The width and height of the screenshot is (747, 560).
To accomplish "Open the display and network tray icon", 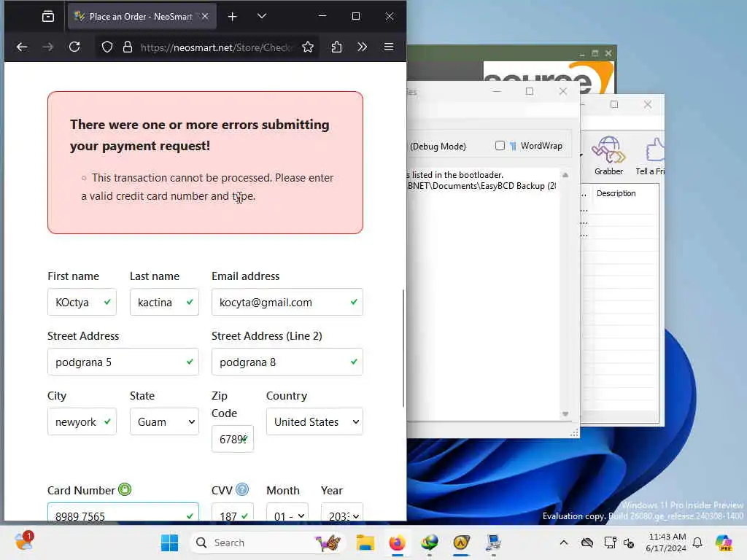I will (610, 542).
